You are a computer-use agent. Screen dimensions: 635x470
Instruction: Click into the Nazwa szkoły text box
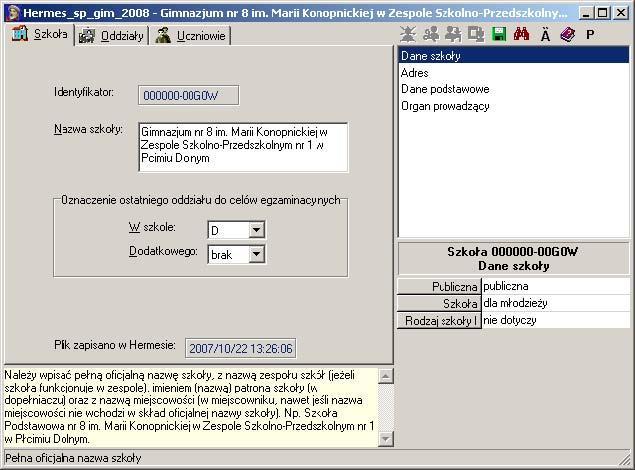(243, 147)
